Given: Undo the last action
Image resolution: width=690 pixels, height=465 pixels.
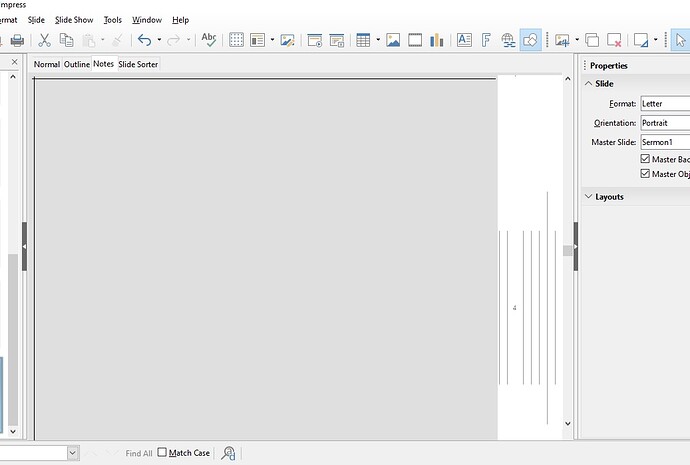Looking at the screenshot, I should coord(144,40).
